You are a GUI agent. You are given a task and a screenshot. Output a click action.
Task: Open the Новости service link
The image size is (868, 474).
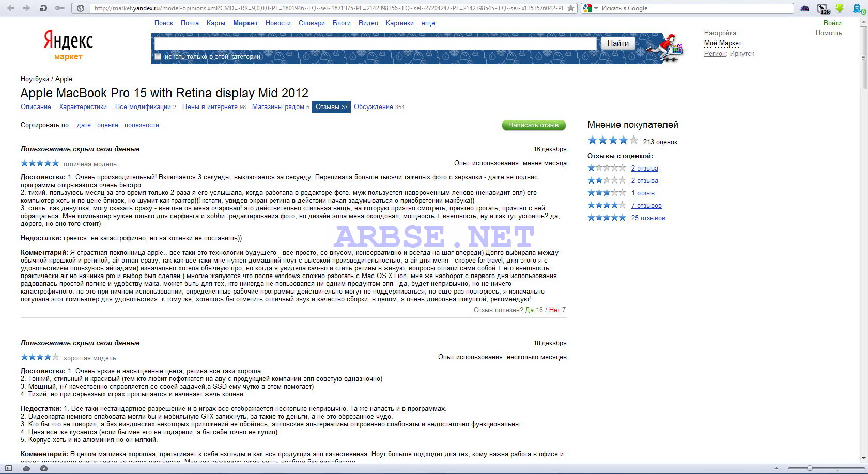pyautogui.click(x=278, y=23)
